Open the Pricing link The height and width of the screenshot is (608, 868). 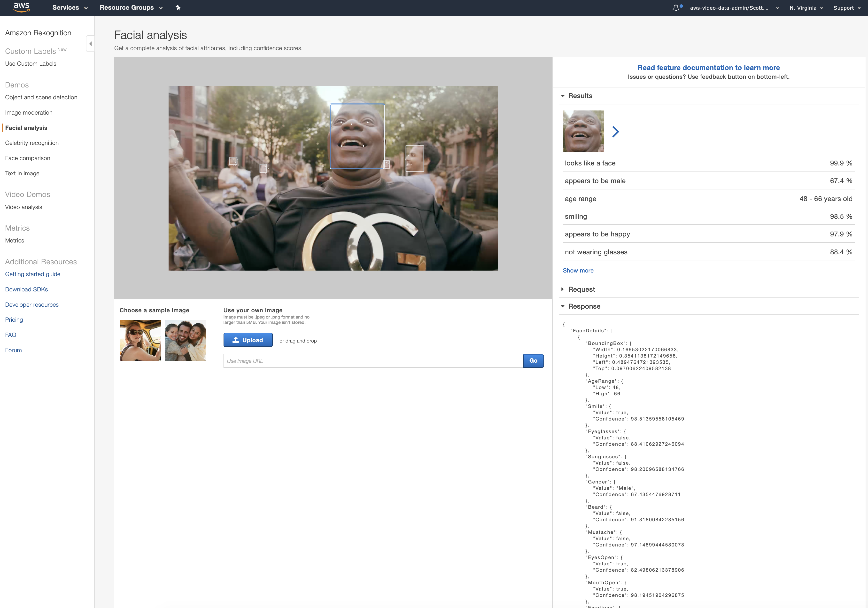point(14,320)
